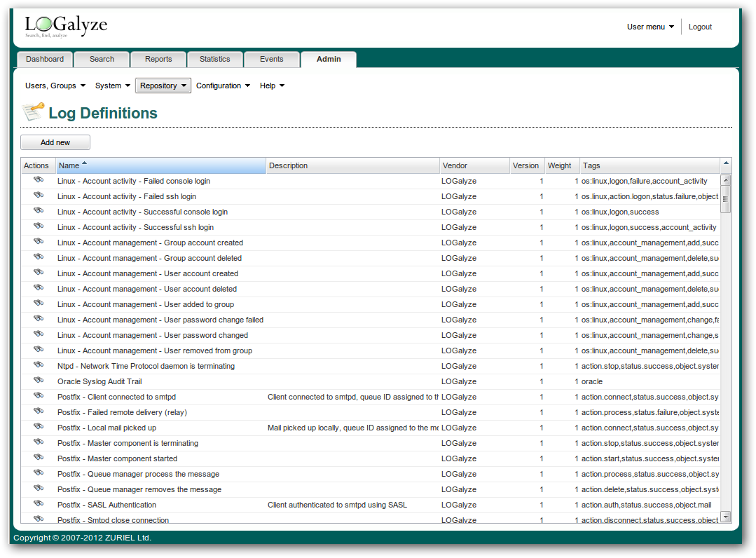Open action icon for Queue manager removes message row

[x=39, y=489]
